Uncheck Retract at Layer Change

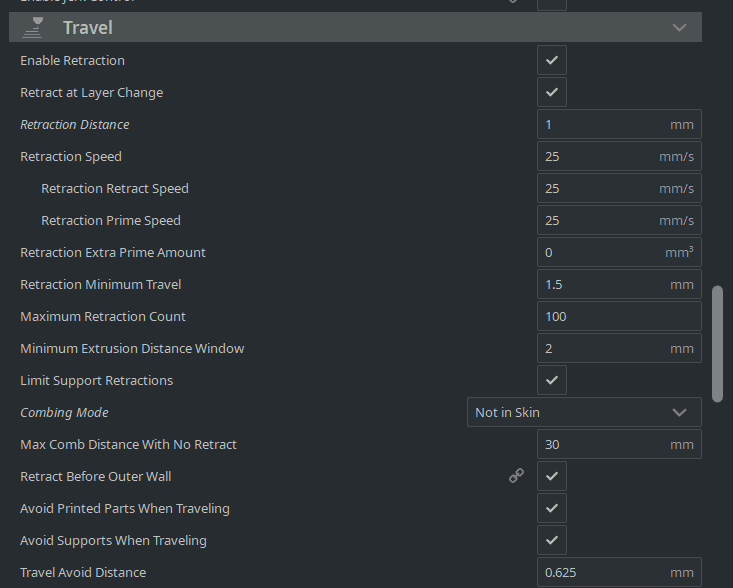point(552,92)
